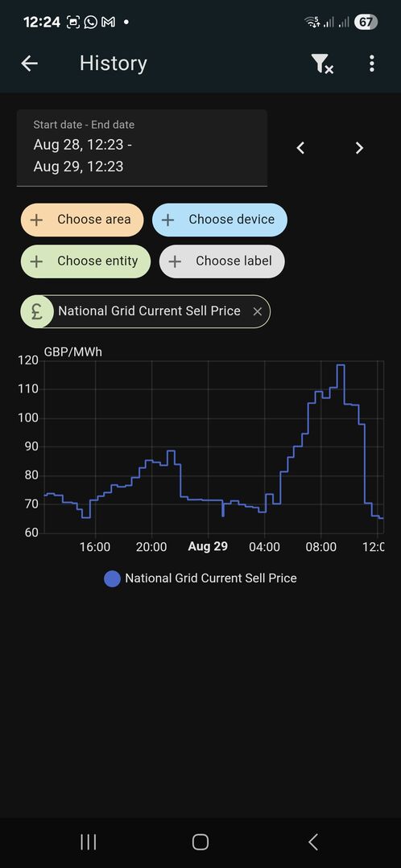Select the National Grid Current Sell Price chip text
This screenshot has width=401, height=868.
click(x=150, y=311)
